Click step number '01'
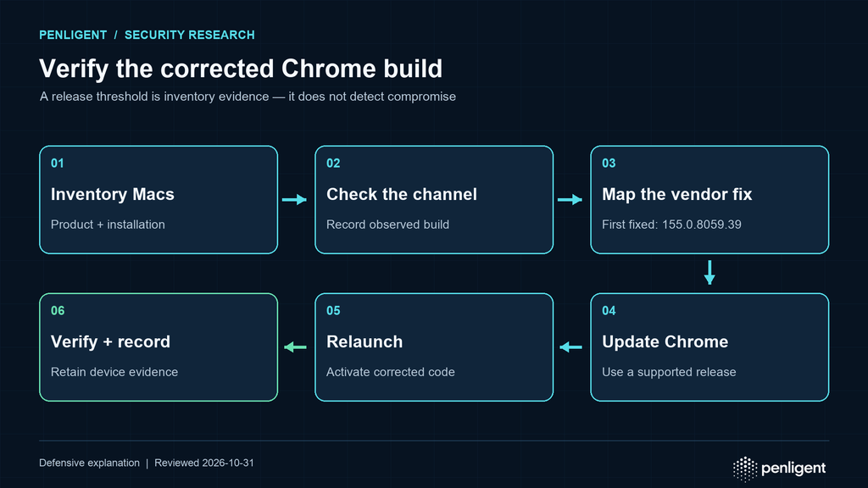The image size is (868, 488). pos(57,164)
